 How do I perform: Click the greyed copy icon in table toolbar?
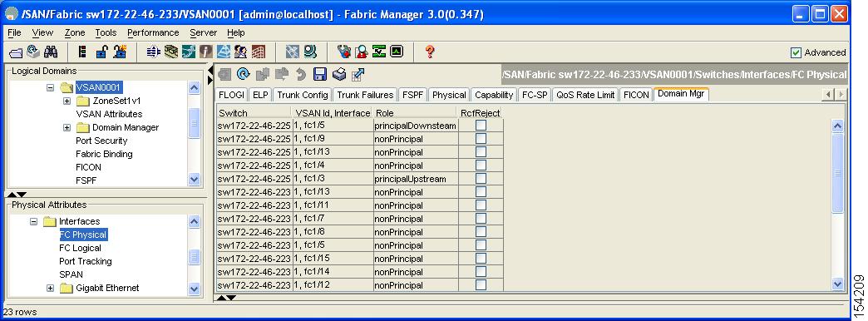click(263, 74)
